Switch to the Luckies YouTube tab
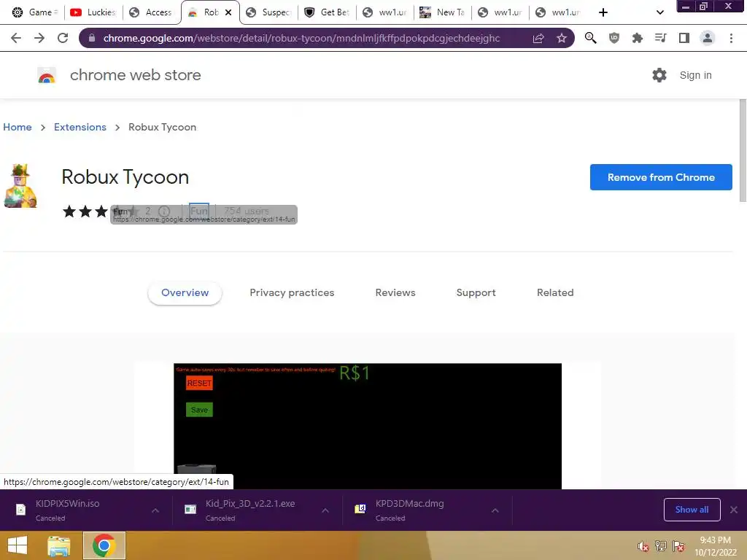 [93, 12]
